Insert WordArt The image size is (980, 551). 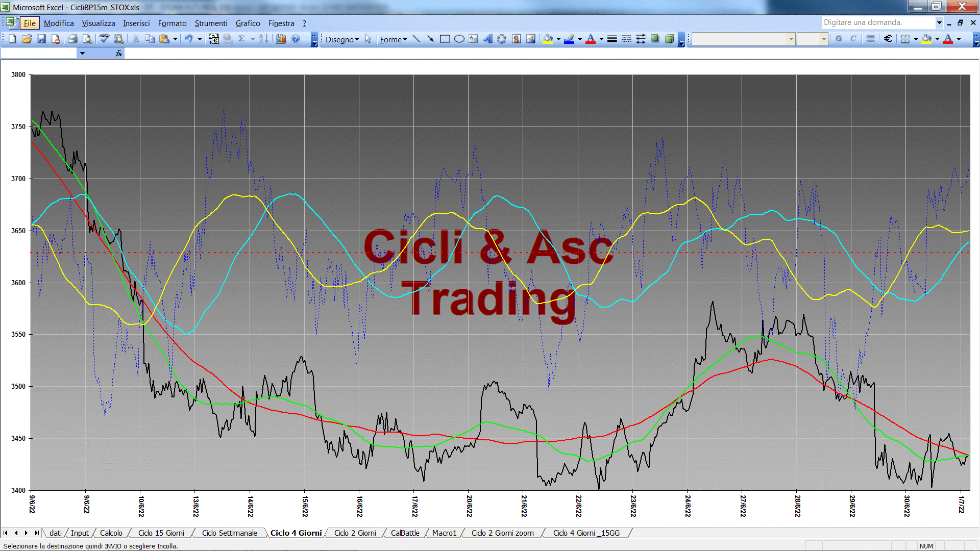click(x=487, y=39)
